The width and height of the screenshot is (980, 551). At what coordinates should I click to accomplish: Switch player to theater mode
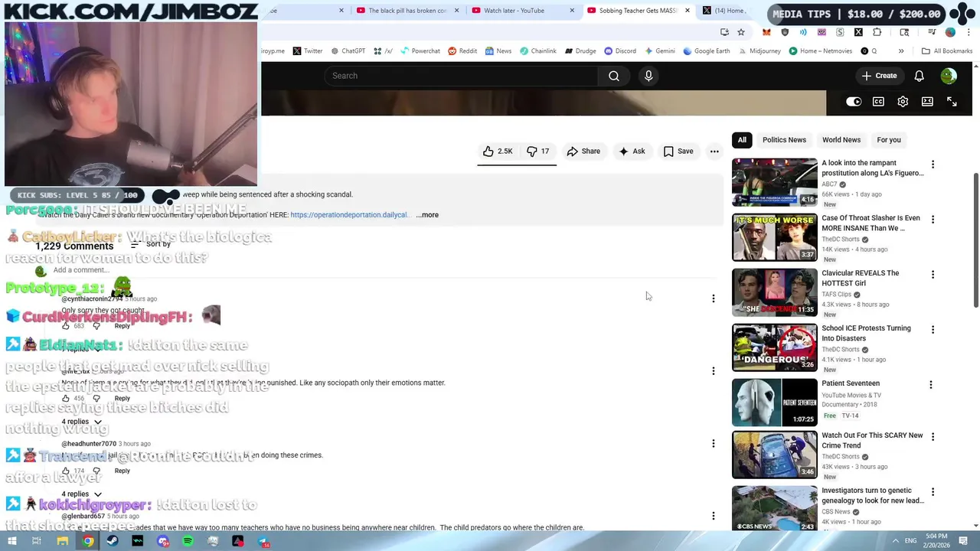[x=927, y=102]
